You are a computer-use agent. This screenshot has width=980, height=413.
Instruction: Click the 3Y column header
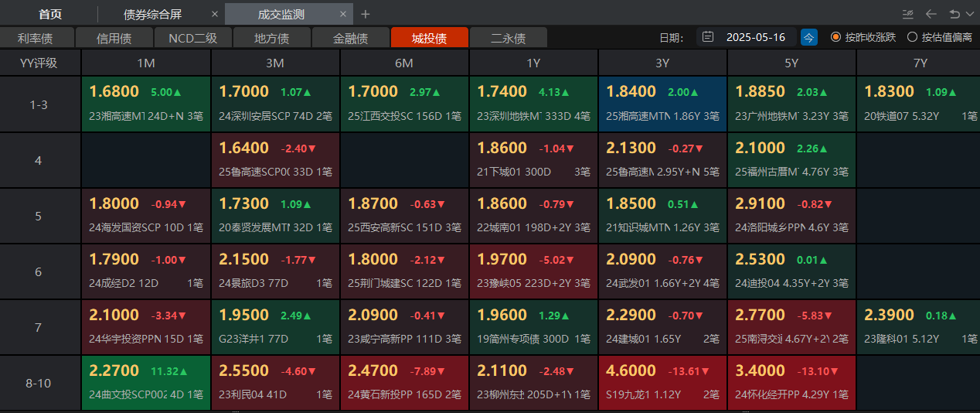coord(662,63)
